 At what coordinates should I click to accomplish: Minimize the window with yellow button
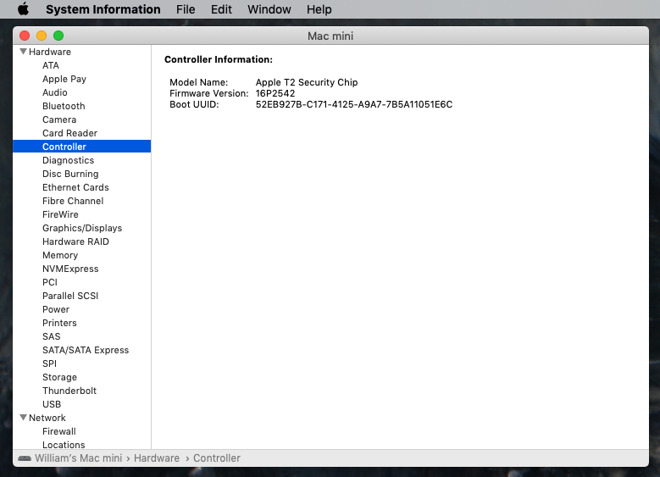[41, 36]
